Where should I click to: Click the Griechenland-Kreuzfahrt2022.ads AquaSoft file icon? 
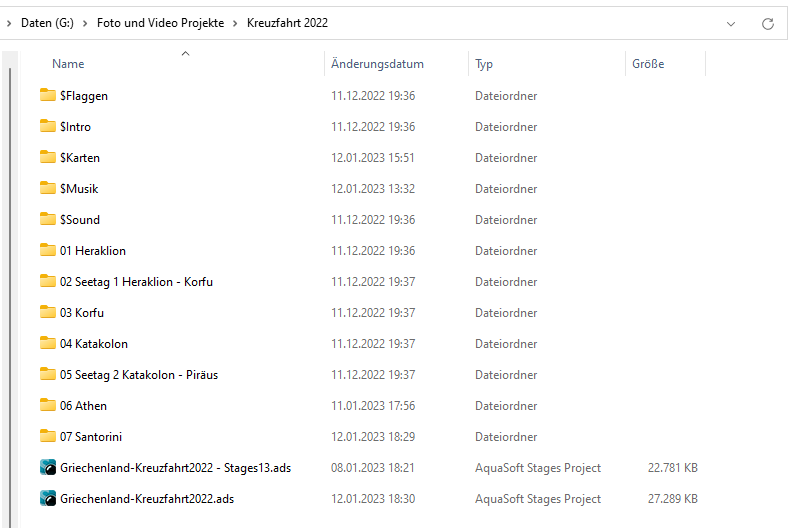[x=48, y=499]
